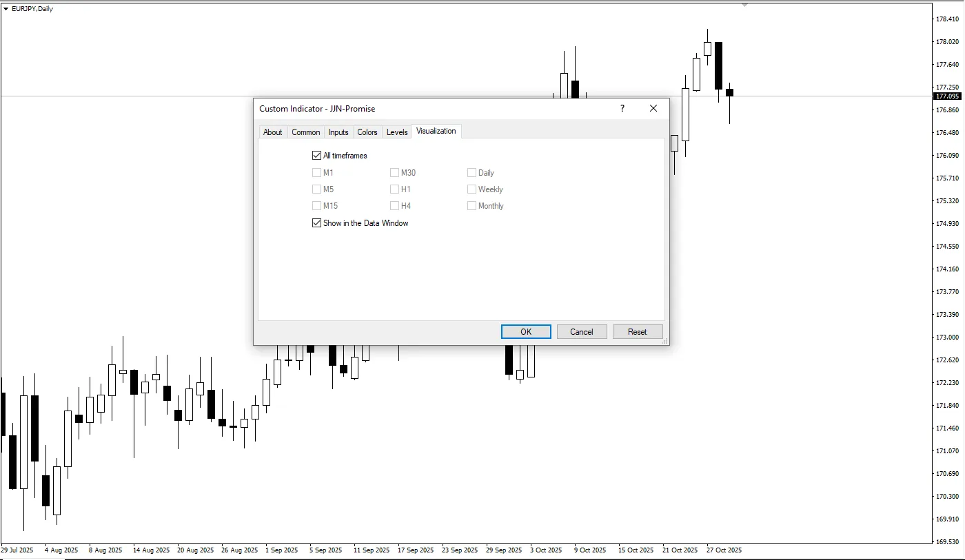
Task: Click the 29 Jul 2025 date label
Action: pyautogui.click(x=17, y=550)
